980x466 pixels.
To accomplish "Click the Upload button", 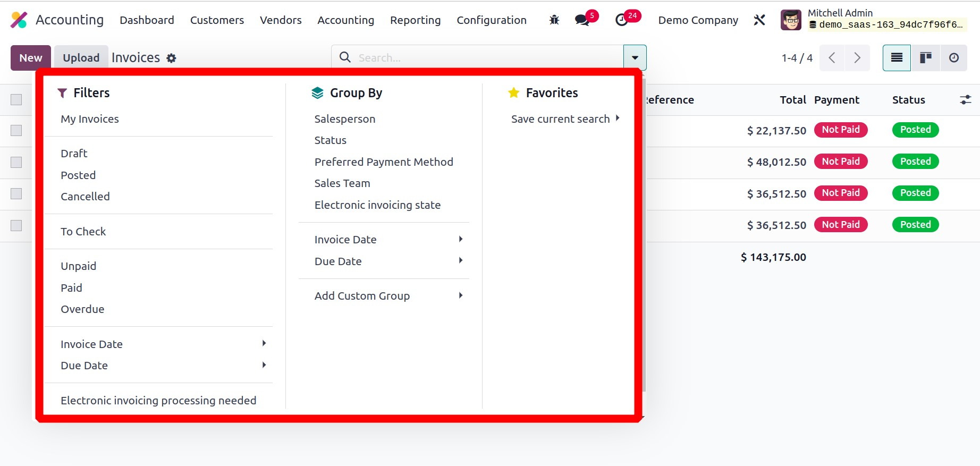I will [x=81, y=58].
